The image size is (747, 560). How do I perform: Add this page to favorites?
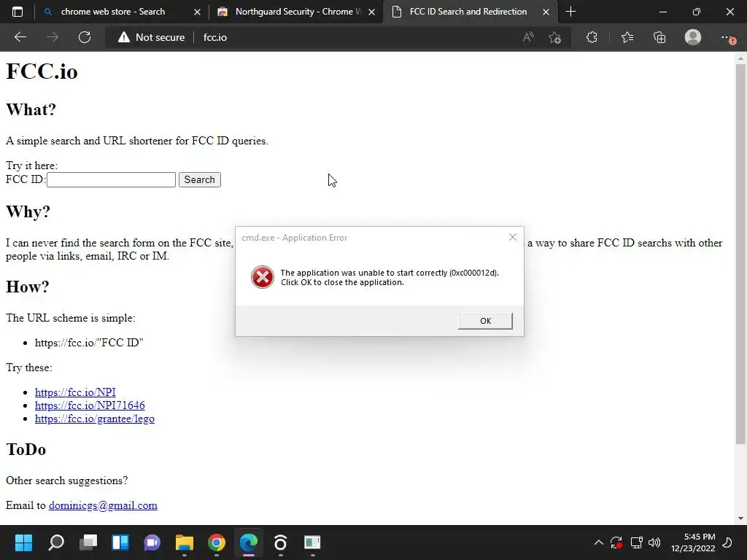554,37
